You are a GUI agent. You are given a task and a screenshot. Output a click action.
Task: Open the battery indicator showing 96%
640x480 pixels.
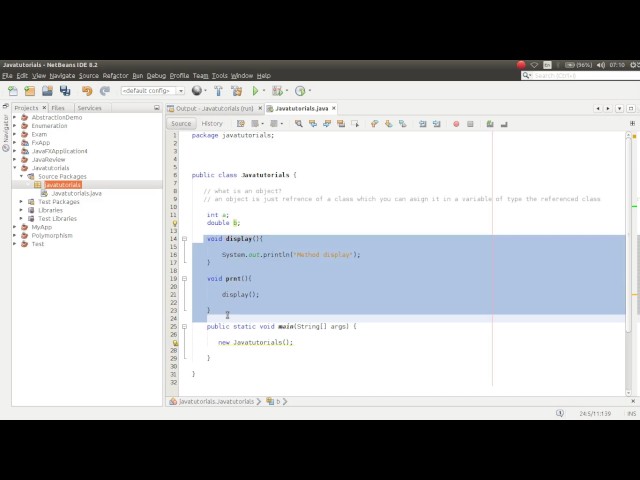click(x=578, y=65)
